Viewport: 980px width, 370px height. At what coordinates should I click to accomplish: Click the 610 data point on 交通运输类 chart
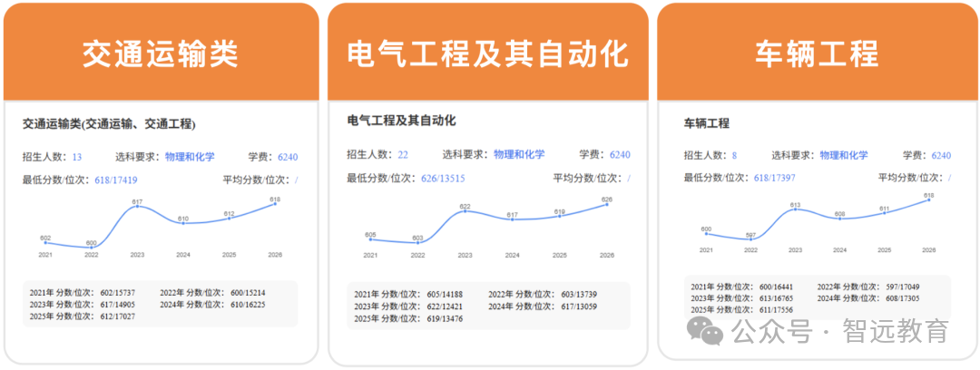(x=183, y=223)
